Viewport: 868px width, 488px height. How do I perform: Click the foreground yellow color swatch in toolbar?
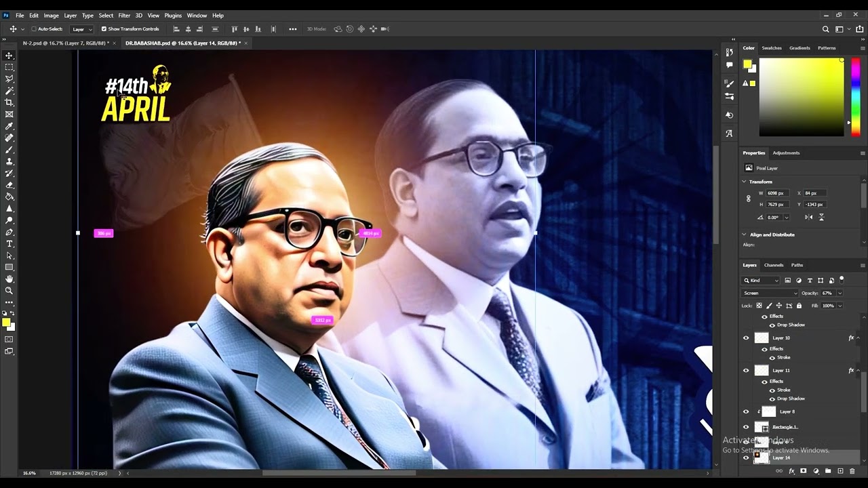point(6,323)
